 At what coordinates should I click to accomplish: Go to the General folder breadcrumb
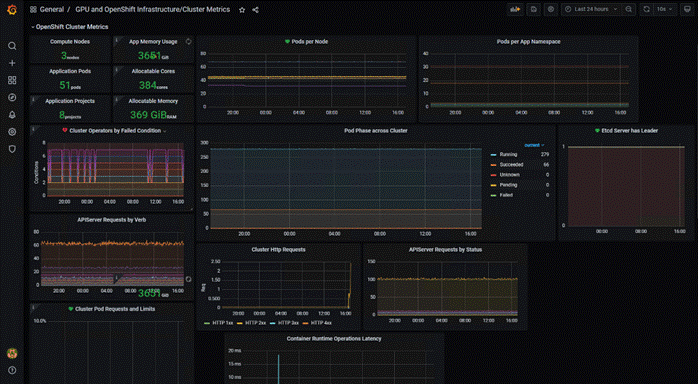52,9
